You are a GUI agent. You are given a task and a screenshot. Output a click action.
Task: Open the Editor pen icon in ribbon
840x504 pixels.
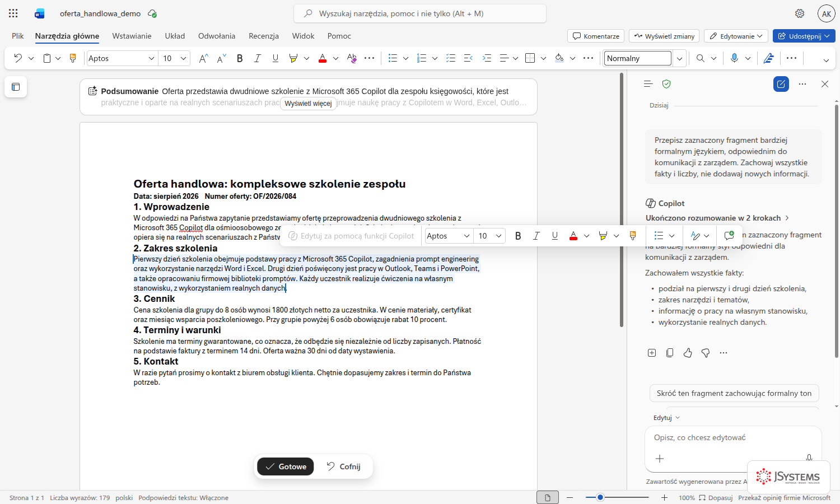[x=769, y=58]
